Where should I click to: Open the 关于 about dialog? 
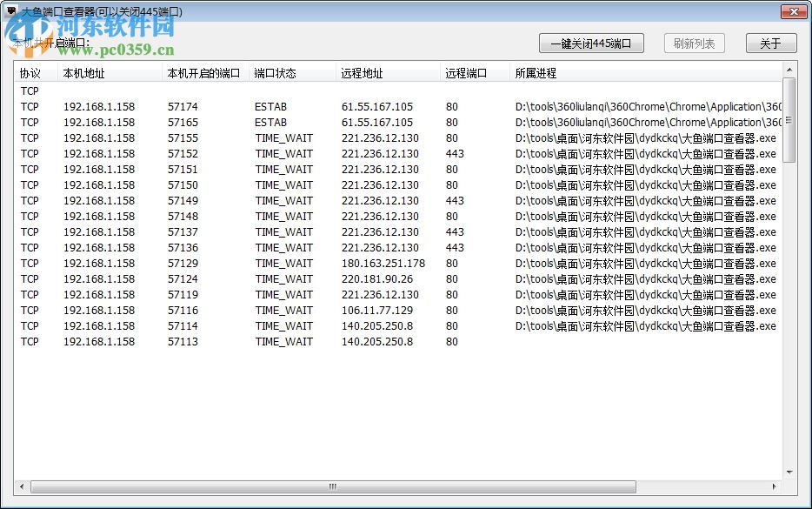[x=770, y=43]
